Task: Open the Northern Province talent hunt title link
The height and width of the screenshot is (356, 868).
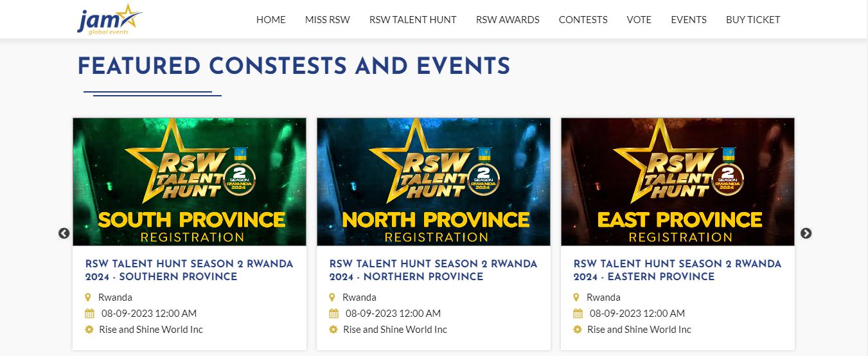Action: 433,271
